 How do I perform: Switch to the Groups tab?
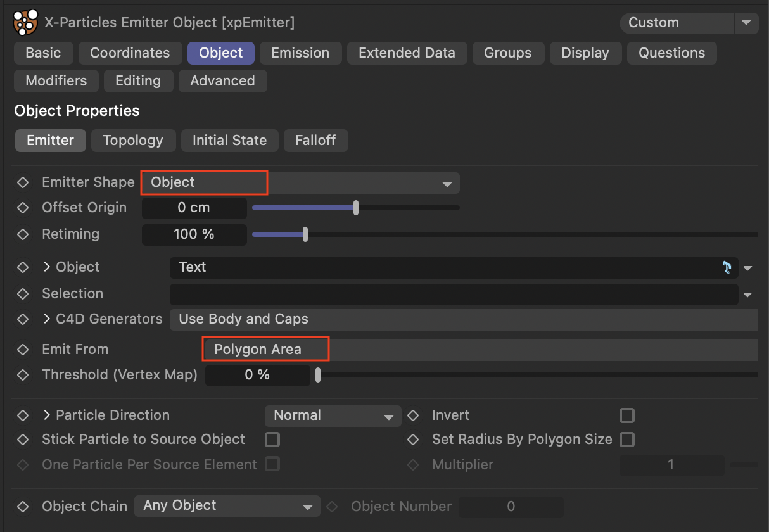point(508,53)
